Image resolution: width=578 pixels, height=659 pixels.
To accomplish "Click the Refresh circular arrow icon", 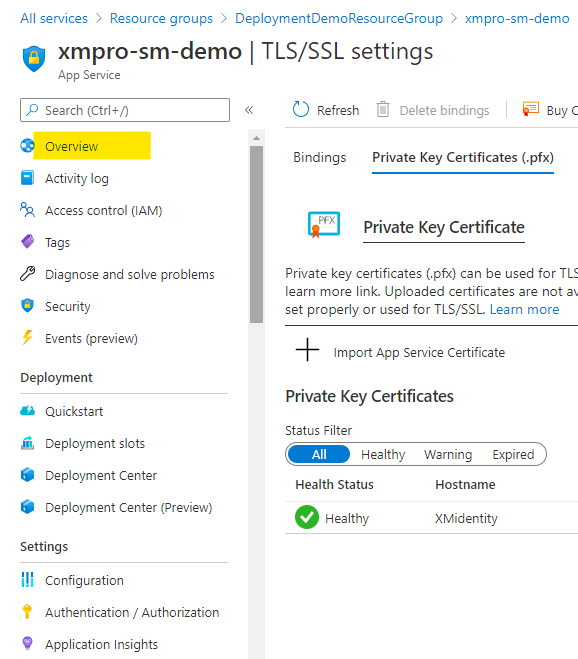I will point(301,109).
